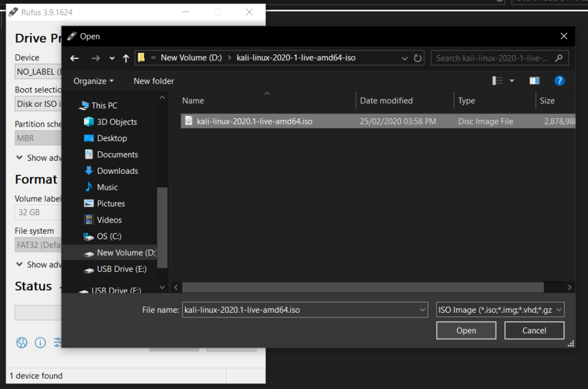Sort by the Type column header

pos(466,101)
